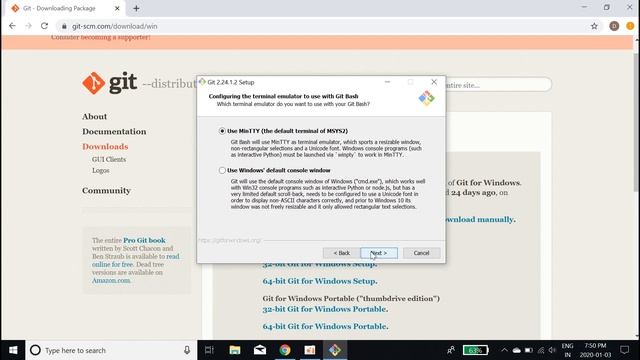Image resolution: width=640 pixels, height=360 pixels.
Task: Open Pro Git book link
Action: click(x=144, y=240)
